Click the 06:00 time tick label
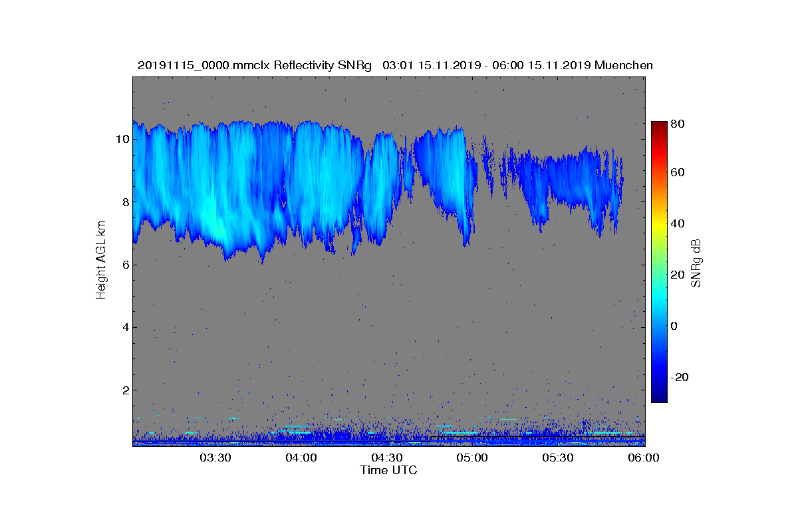 click(644, 458)
